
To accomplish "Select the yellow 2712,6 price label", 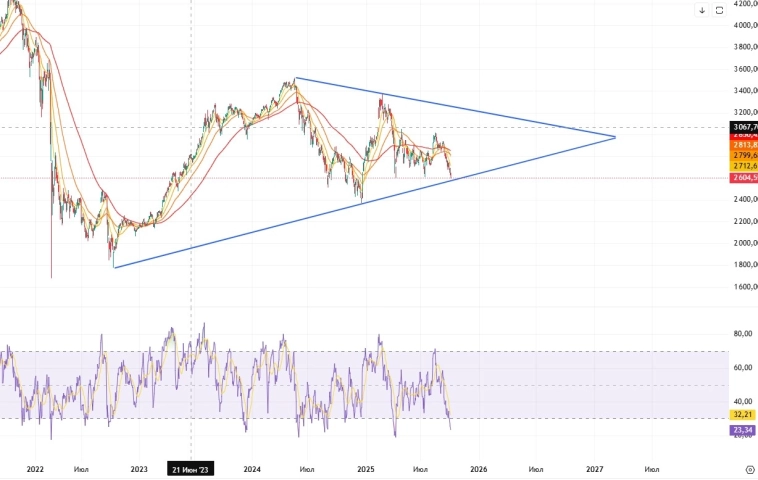I will 744,166.
